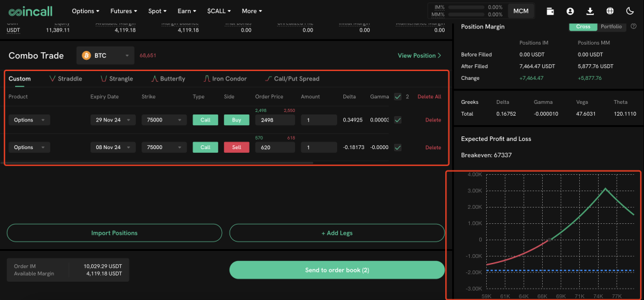Screen dimensions: 644x300
Task: Click the order price field showing 620
Action: click(274, 147)
